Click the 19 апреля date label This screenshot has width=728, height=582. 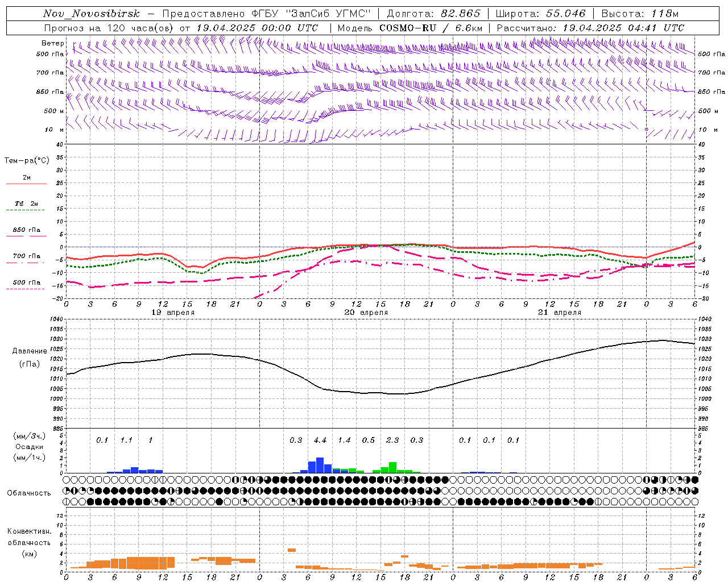point(173,313)
